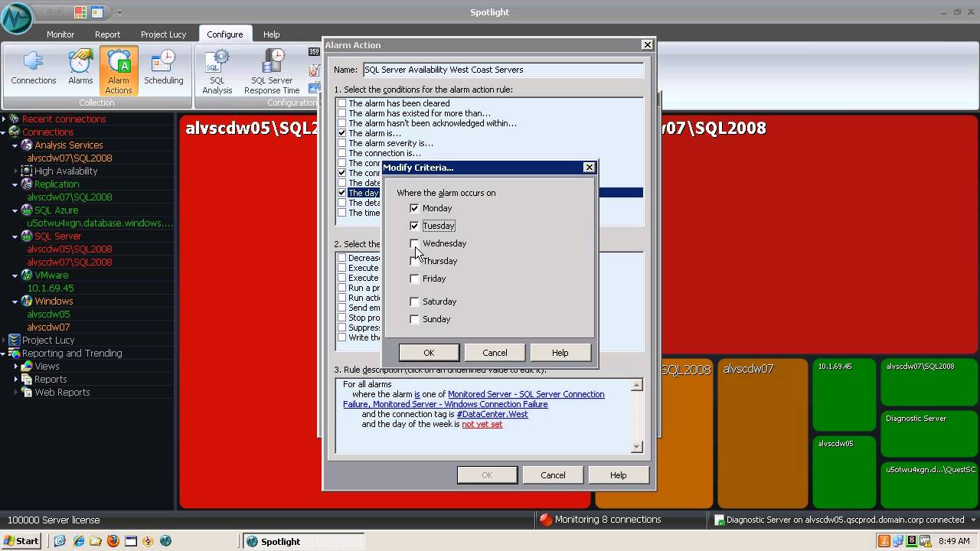Cancel the Alarm Action dialog

pos(553,475)
